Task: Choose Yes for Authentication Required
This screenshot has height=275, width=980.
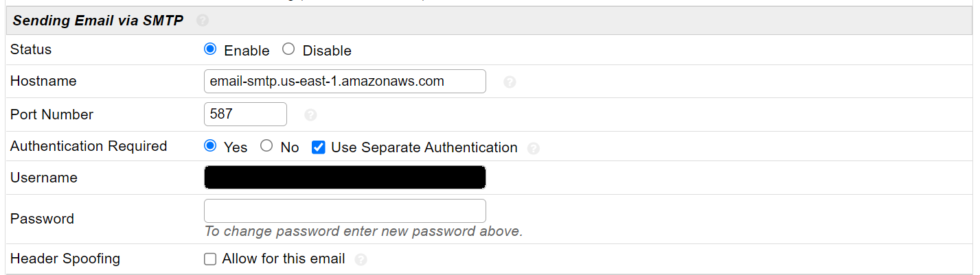Action: click(211, 146)
